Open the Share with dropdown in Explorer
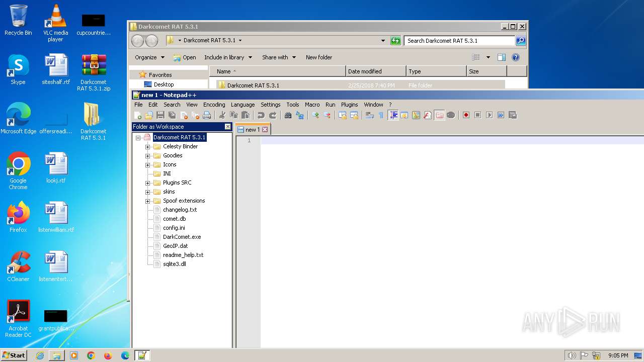 tap(279, 57)
